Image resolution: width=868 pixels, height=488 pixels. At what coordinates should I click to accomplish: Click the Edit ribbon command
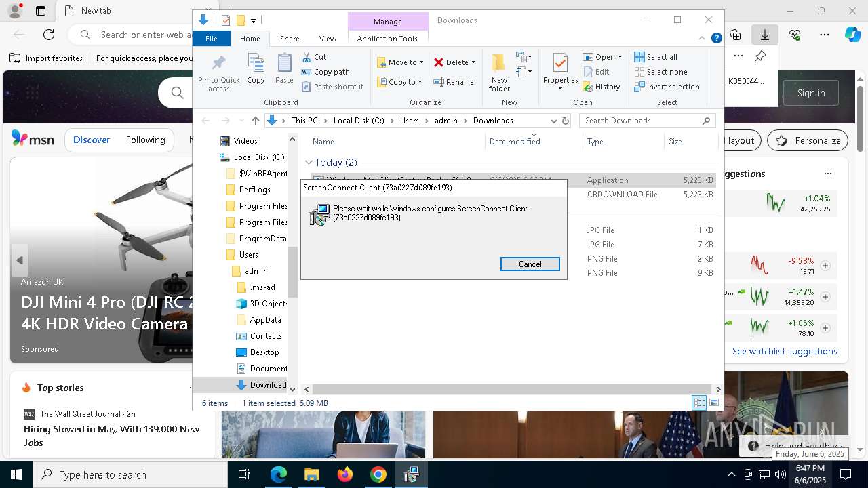(x=595, y=72)
